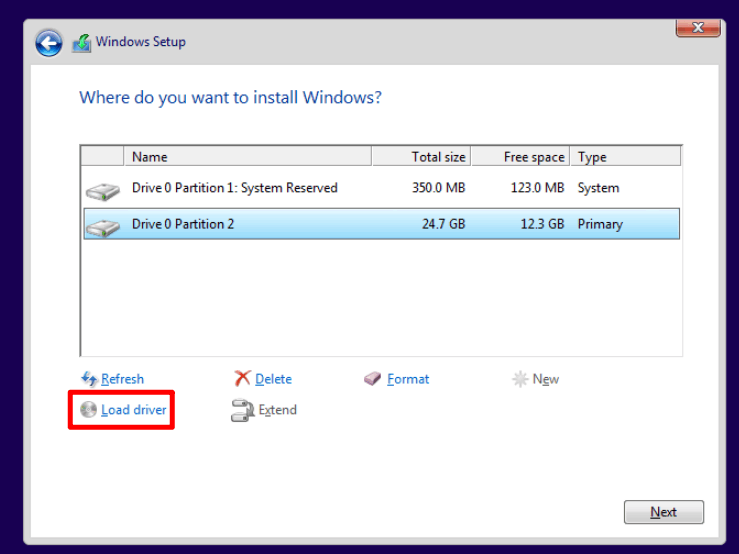Sort by the Type column header
The height and width of the screenshot is (554, 739).
626,157
